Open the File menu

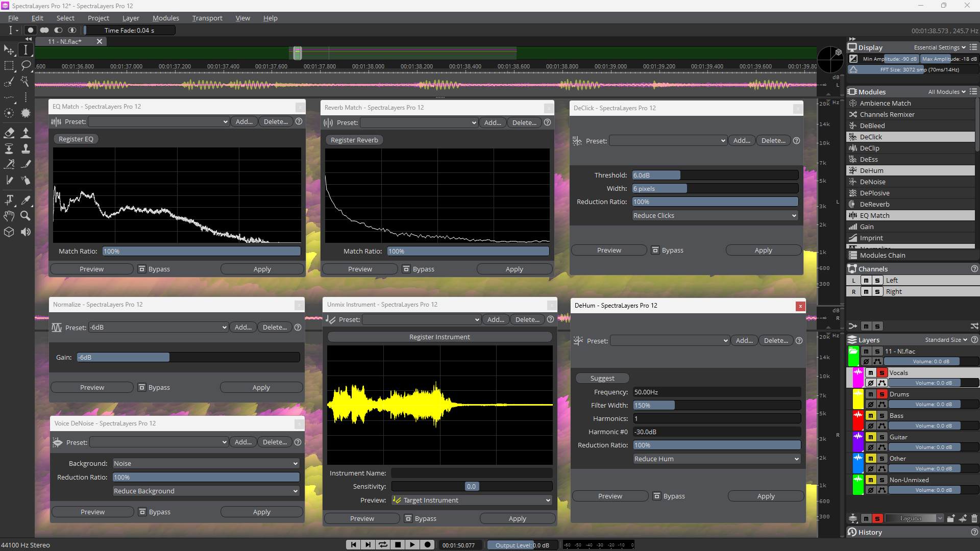[x=13, y=18]
